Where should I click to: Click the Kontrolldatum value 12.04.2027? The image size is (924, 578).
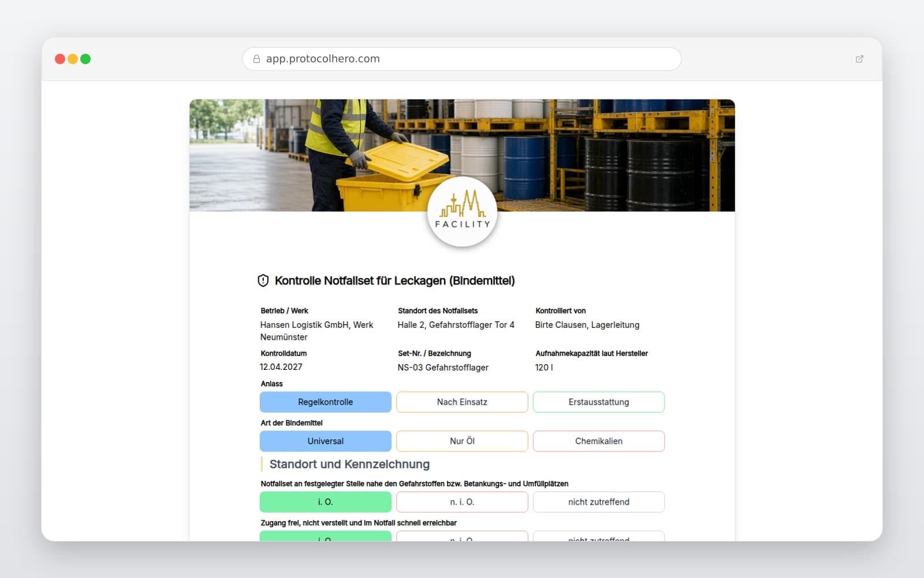click(281, 367)
